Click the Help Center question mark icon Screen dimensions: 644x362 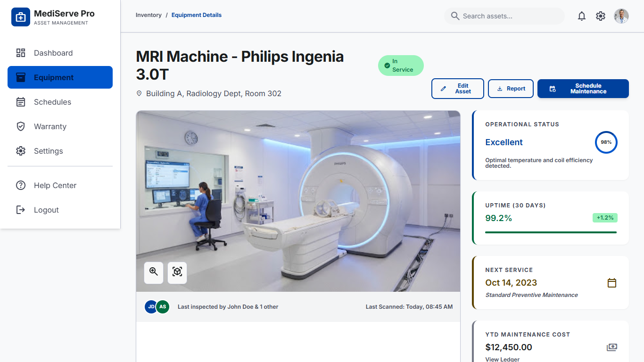coord(21,185)
